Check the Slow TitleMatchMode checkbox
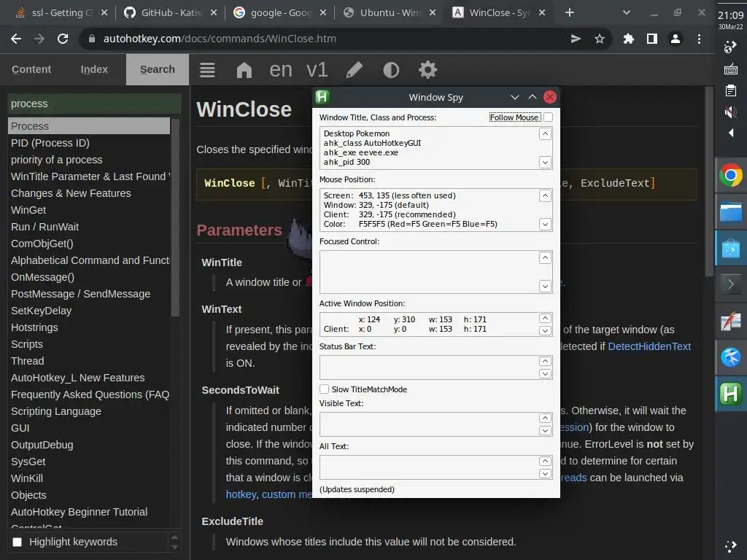 coord(325,389)
